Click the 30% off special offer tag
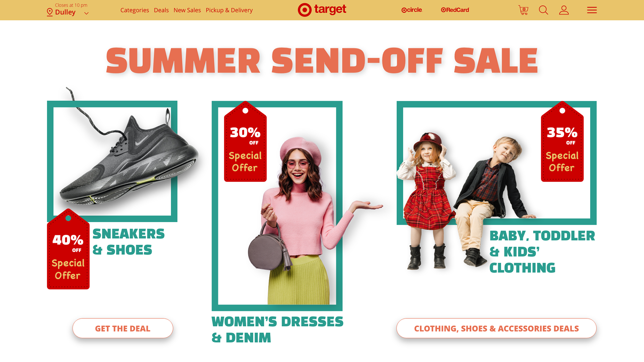Viewport: 644px width, 362px height. pos(245,141)
